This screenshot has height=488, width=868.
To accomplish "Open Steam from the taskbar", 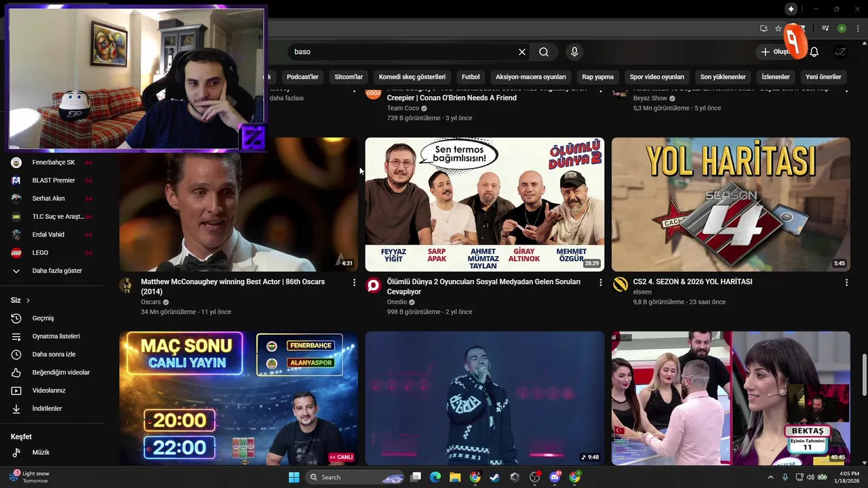I will (495, 477).
